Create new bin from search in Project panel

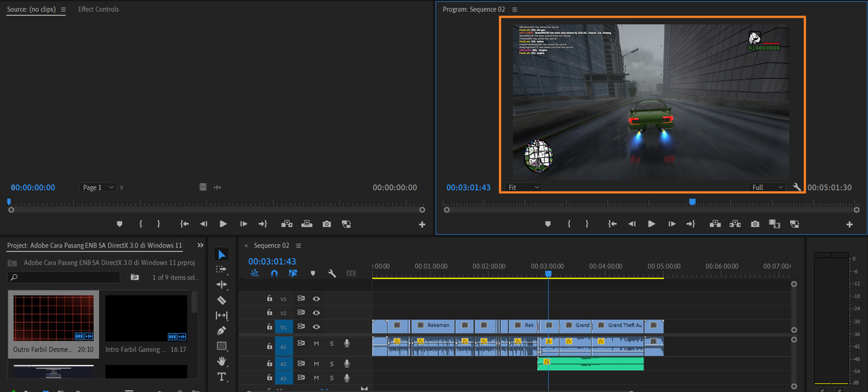click(x=135, y=277)
